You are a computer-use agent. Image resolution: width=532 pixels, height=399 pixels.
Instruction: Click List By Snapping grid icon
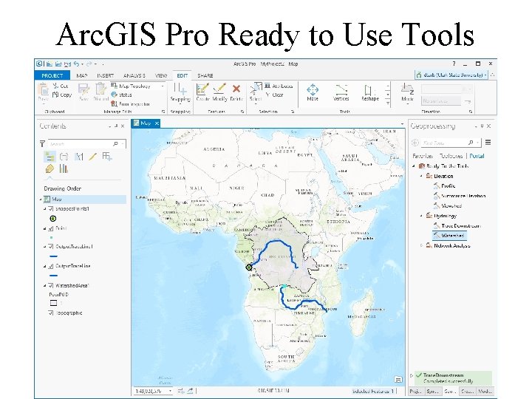coord(107,157)
